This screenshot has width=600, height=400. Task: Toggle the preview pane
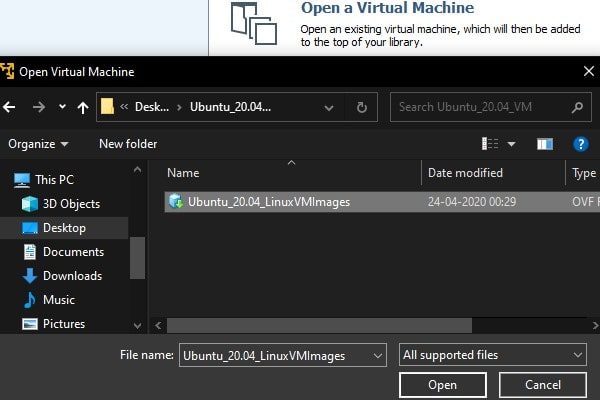(545, 144)
